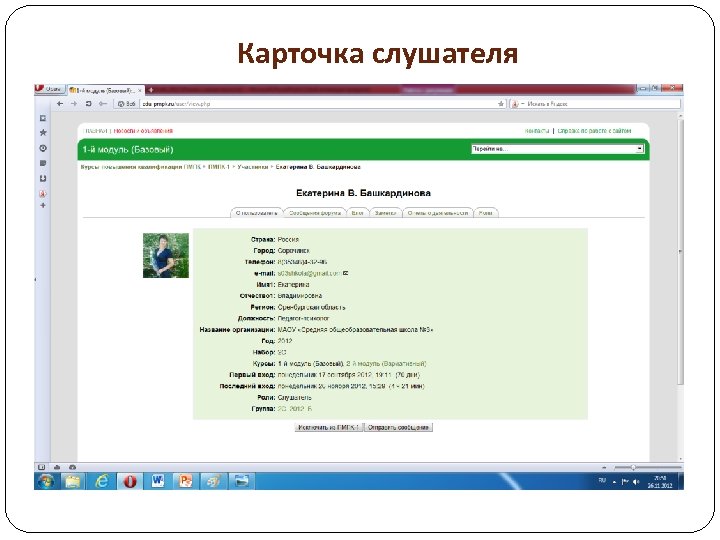Viewport: 720px width, 540px height.
Task: Launch Internet Explorer from the taskbar
Action: (101, 481)
